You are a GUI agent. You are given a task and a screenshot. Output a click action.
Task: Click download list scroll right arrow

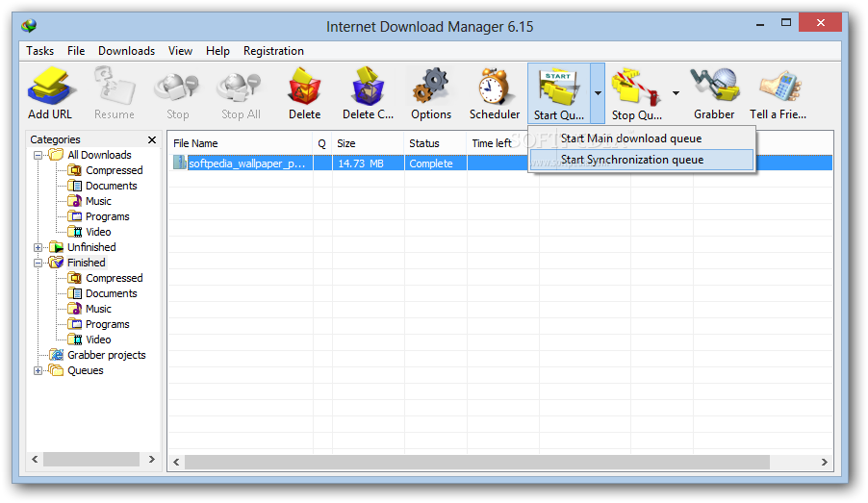825,462
